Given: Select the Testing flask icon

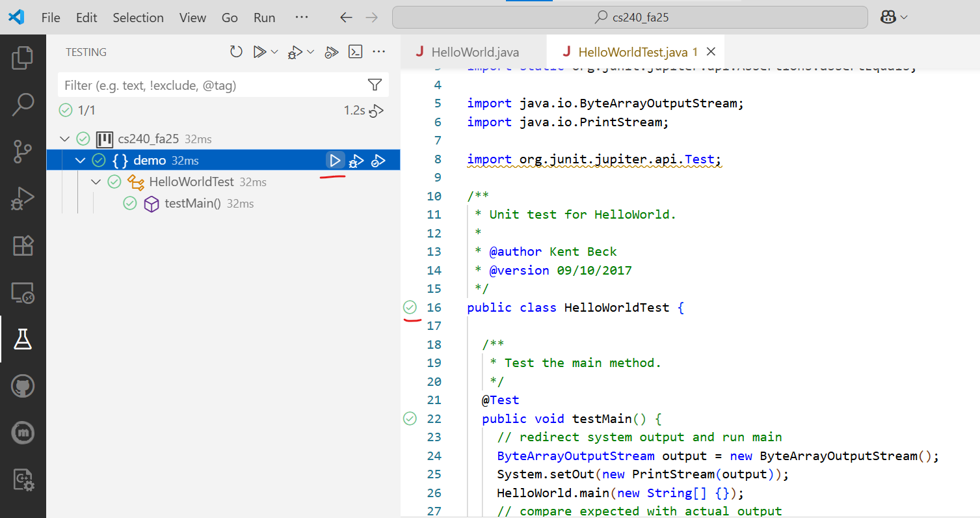Looking at the screenshot, I should pyautogui.click(x=23, y=339).
